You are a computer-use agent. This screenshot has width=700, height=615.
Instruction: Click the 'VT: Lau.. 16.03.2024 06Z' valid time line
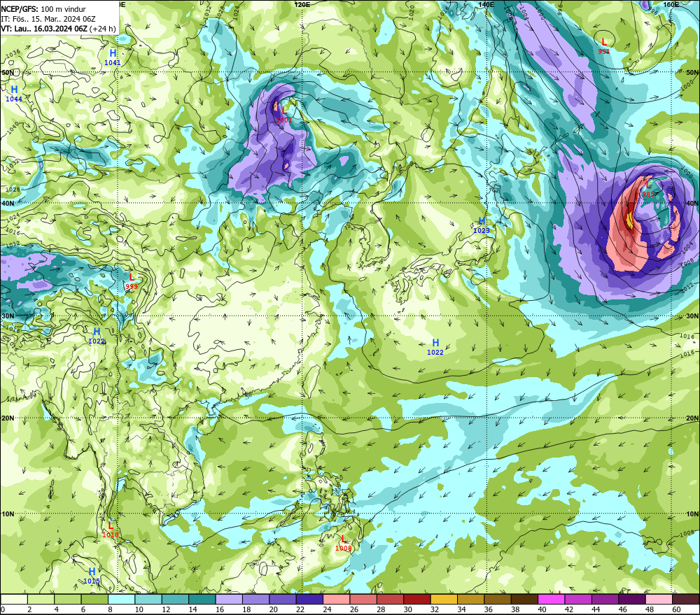tap(44, 29)
